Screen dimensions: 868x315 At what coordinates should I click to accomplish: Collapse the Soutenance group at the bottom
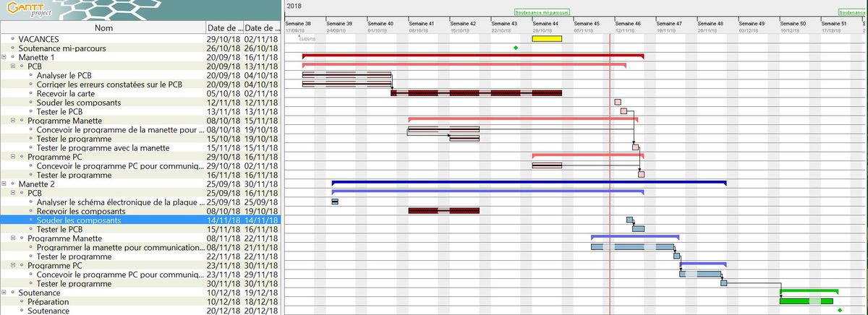click(5, 293)
